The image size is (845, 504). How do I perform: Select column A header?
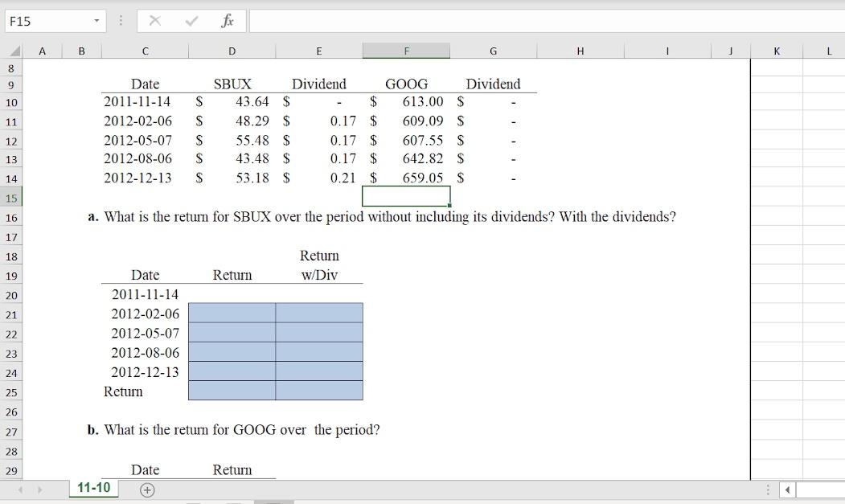[x=42, y=50]
